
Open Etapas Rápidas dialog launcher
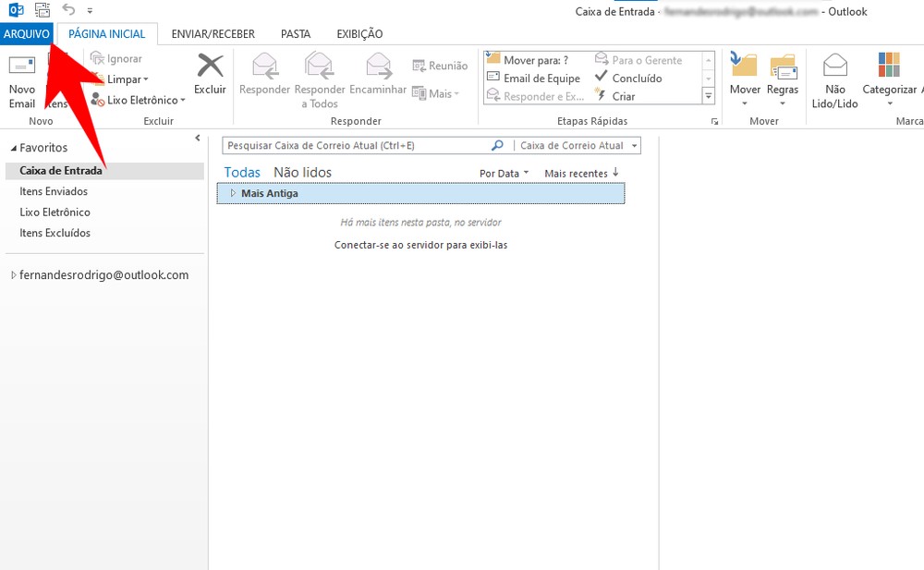pos(714,121)
